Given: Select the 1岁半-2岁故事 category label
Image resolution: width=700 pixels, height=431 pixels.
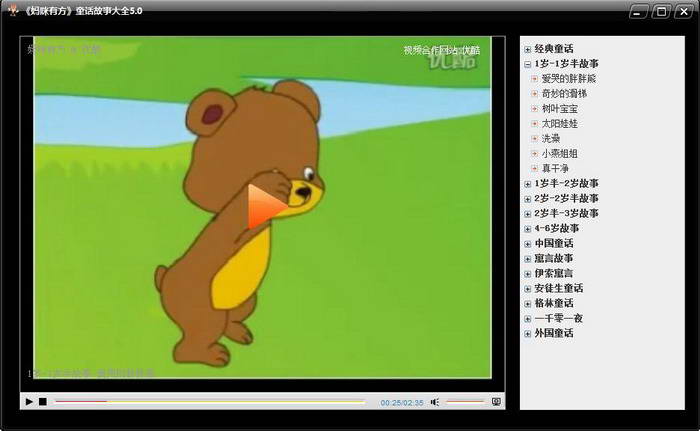Looking at the screenshot, I should (x=566, y=184).
